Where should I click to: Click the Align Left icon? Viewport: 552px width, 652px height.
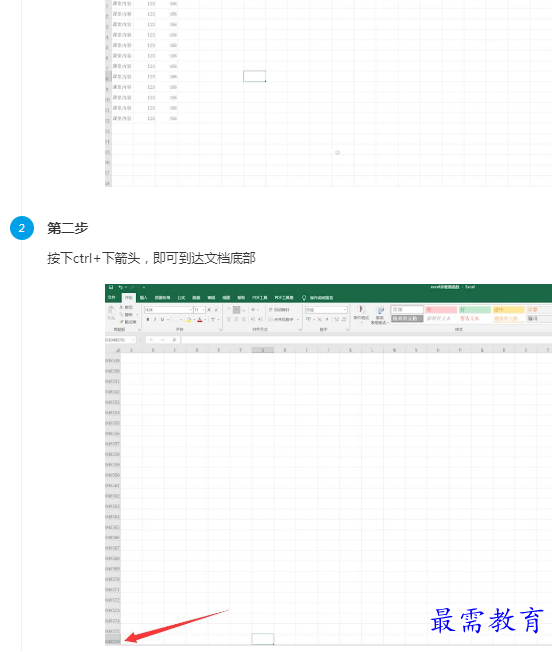229,319
